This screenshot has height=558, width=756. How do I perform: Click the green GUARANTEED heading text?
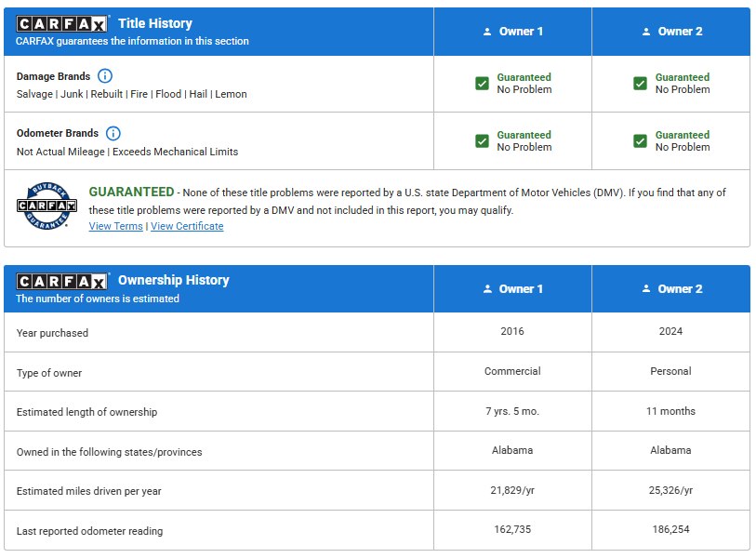coord(131,192)
